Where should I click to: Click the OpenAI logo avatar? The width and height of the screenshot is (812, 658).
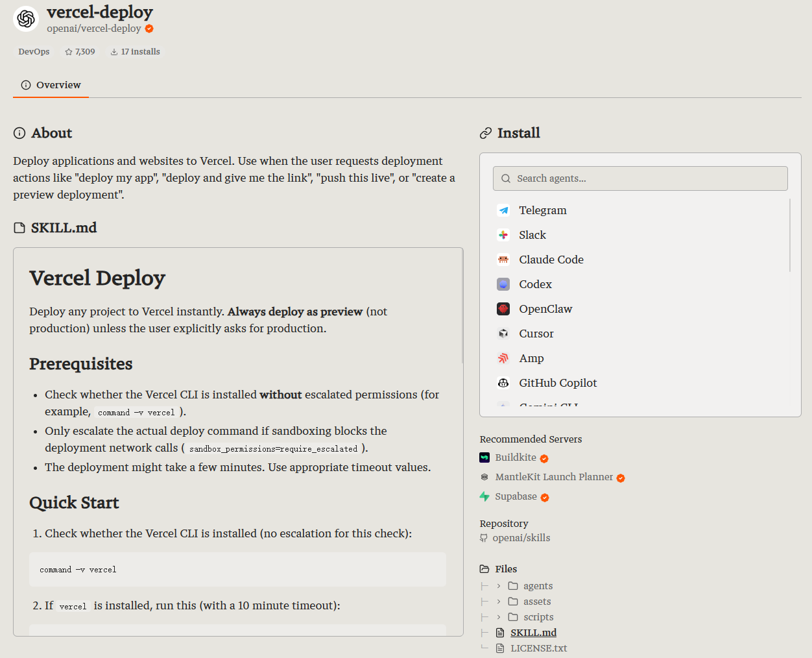[26, 19]
